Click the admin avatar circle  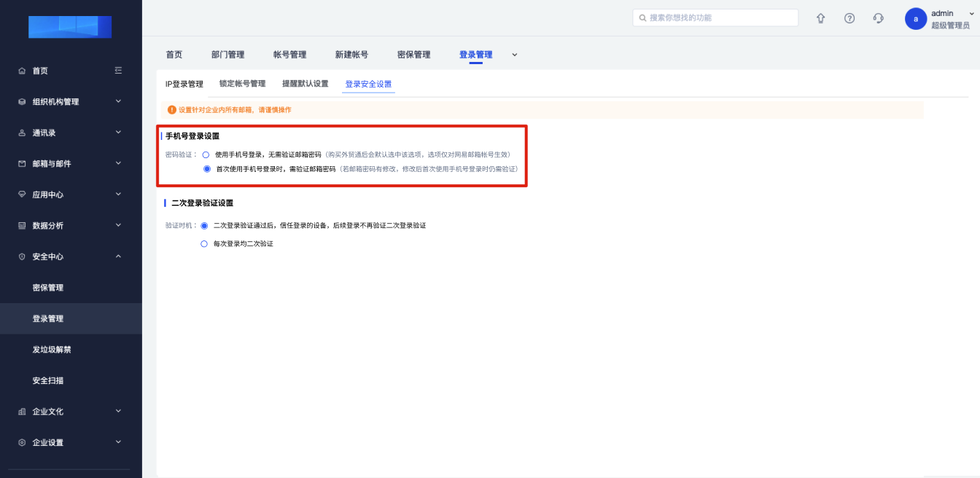point(916,19)
